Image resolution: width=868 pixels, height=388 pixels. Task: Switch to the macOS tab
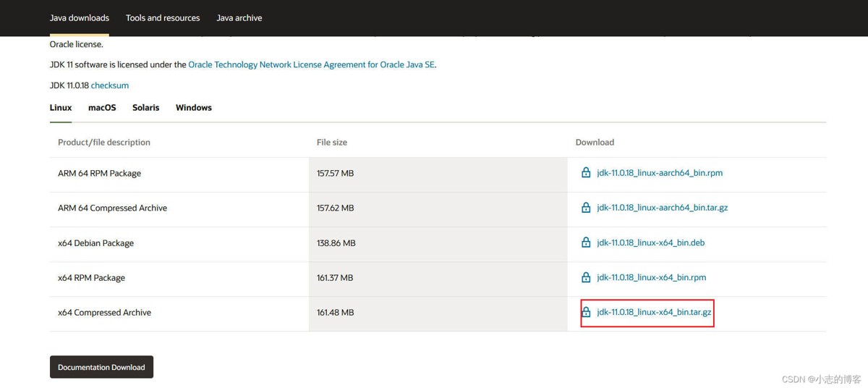coord(102,107)
